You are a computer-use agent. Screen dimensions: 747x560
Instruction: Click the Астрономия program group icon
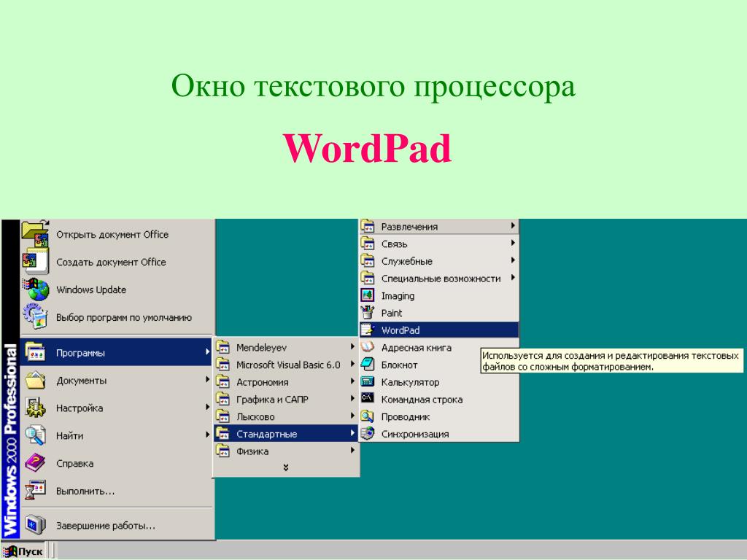(223, 381)
